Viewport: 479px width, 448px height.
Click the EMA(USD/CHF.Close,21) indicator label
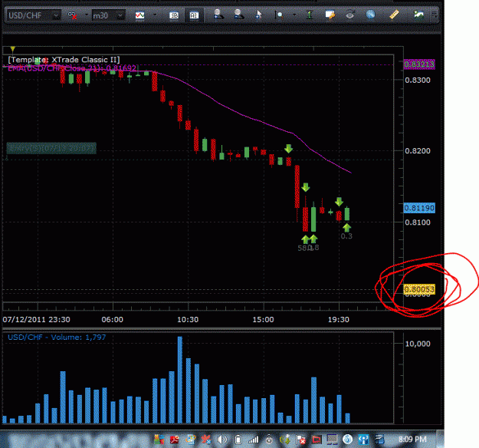(x=72, y=68)
